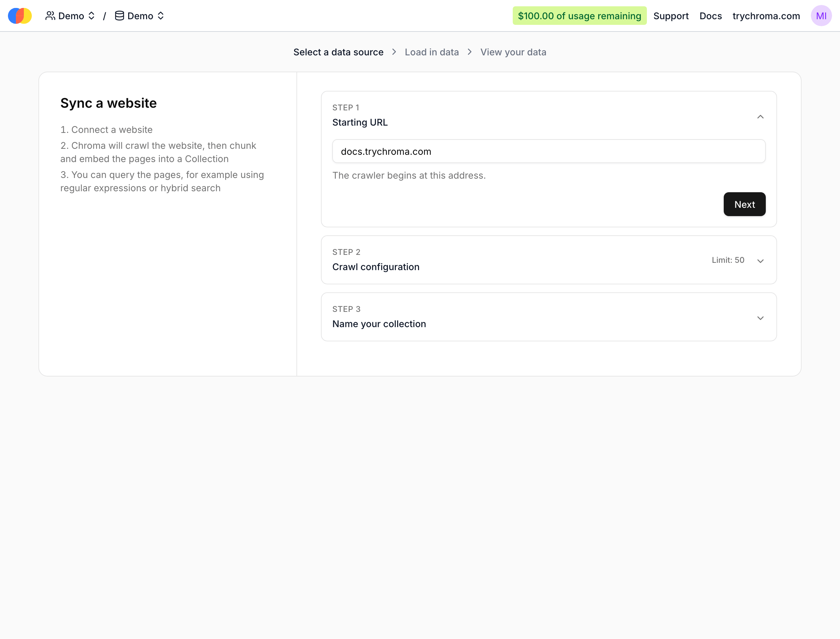840x639 pixels.
Task: Click the '1. Connect a website' text
Action: click(x=106, y=130)
